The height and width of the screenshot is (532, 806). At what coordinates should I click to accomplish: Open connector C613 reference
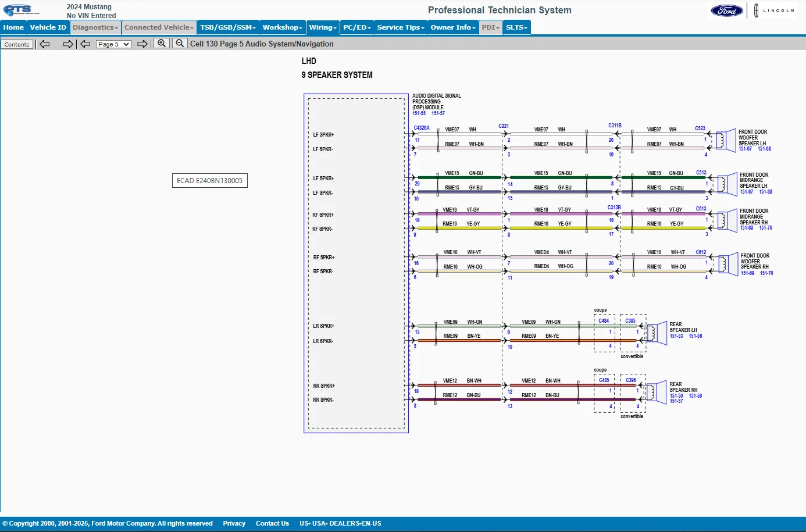[701, 209]
